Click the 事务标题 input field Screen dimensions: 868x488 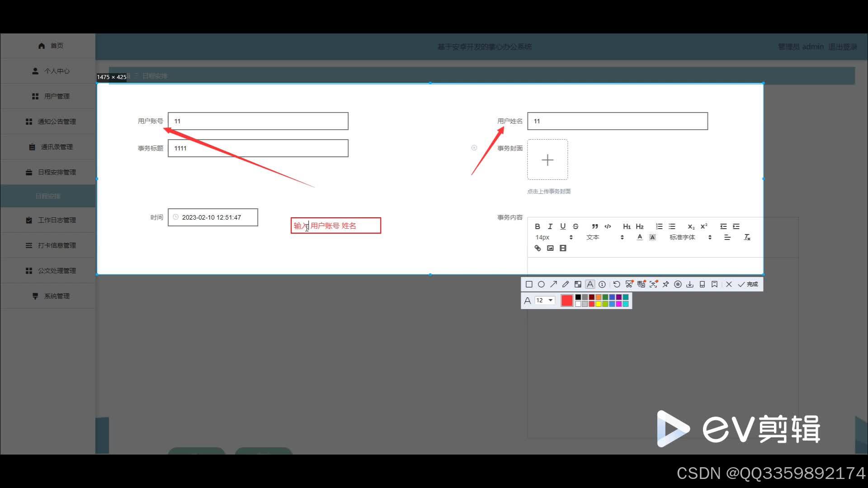point(258,148)
